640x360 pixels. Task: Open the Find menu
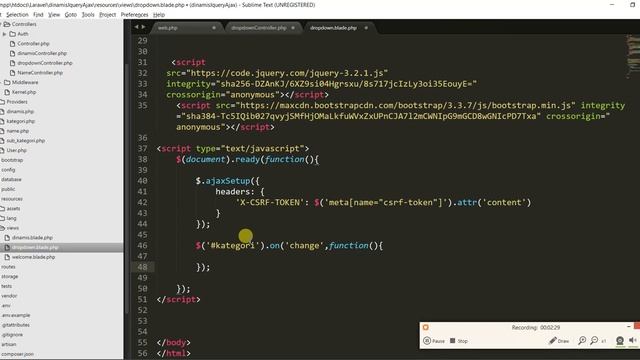click(38, 15)
